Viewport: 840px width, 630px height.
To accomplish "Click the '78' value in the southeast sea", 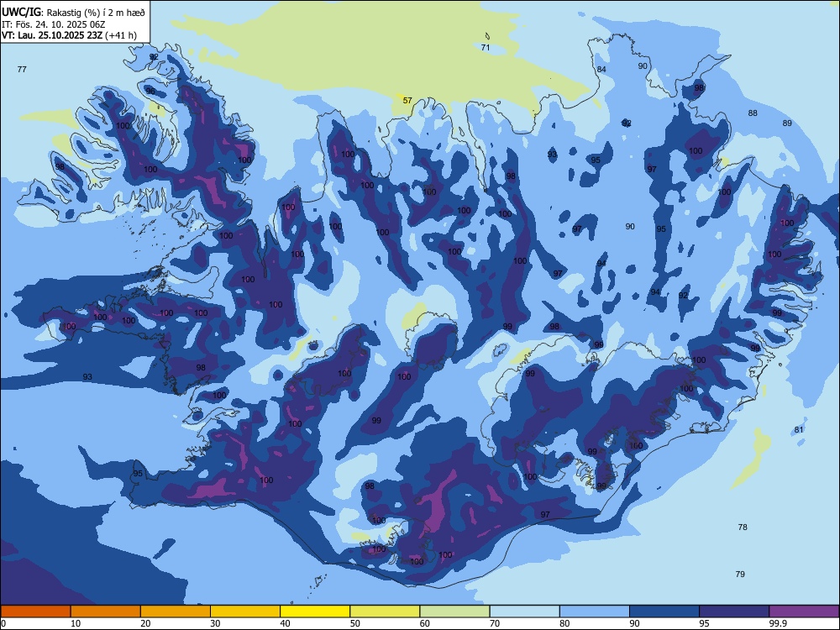I will point(743,528).
